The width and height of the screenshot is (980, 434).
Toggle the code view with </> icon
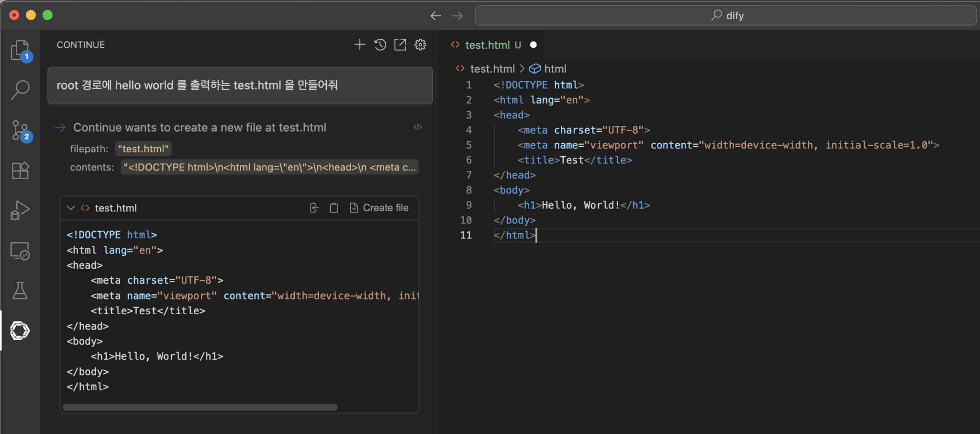417,127
